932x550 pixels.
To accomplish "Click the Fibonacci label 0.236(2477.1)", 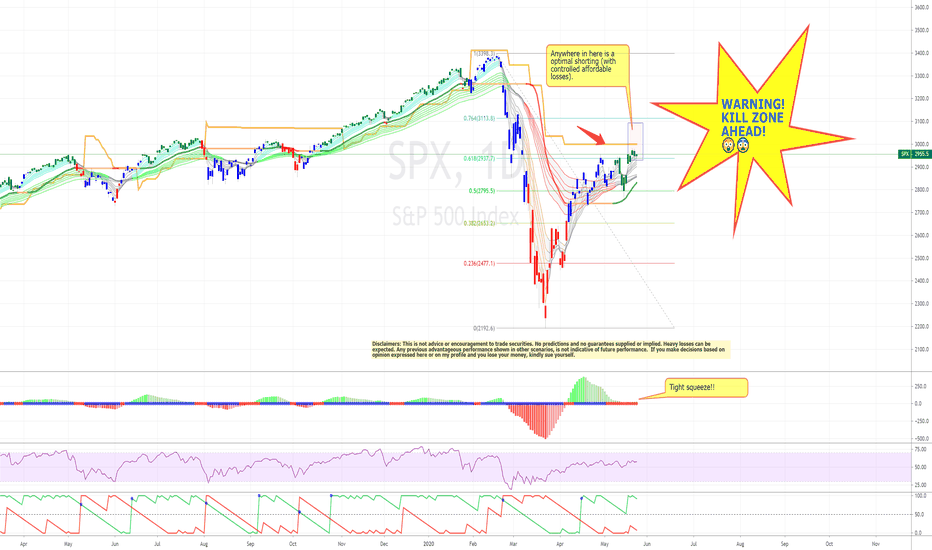I will (479, 263).
